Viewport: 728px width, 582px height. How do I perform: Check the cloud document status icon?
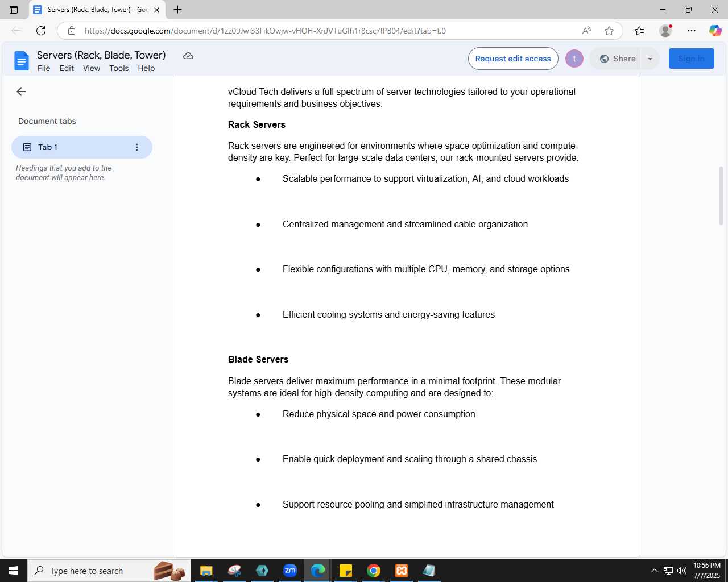click(188, 56)
